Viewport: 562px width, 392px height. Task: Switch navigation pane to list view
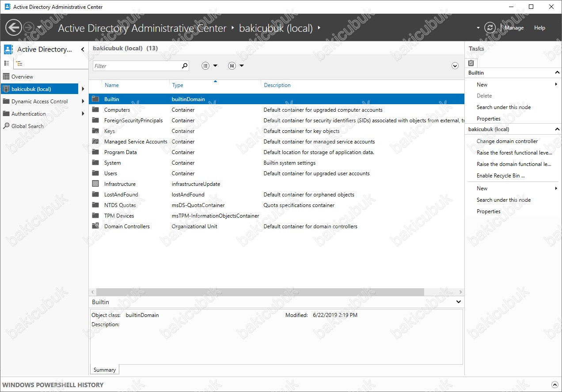click(7, 63)
